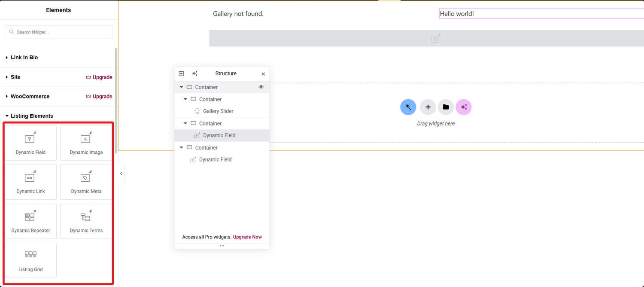Screen dimensions: 644x287
Task: Click Upgrade link beside WooCommerce
Action: [x=99, y=97]
